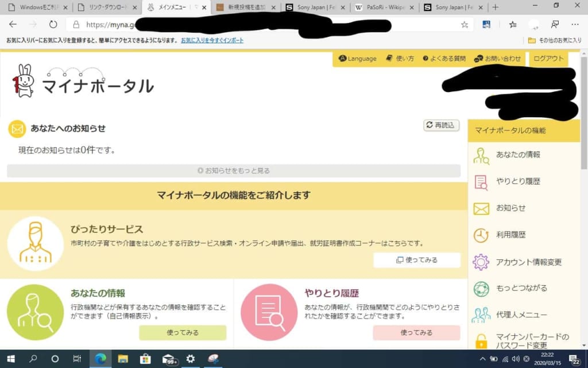The image size is (588, 368).
Task: Open the Language selector
Action: [x=357, y=59]
